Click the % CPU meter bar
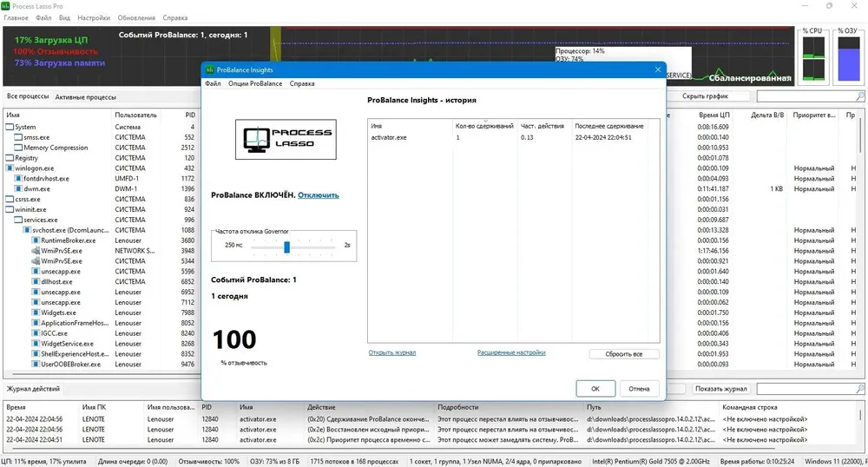868x467 pixels. pyautogui.click(x=814, y=58)
